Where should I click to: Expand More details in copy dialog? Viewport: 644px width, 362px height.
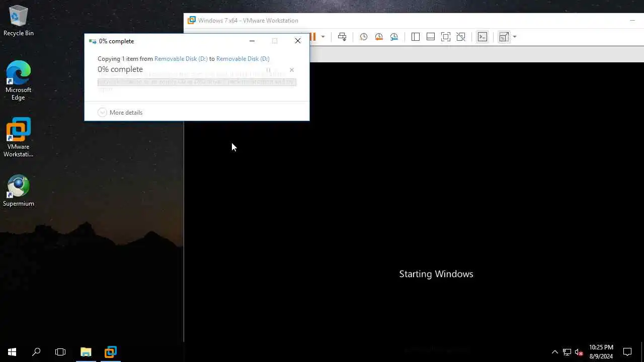(x=120, y=112)
